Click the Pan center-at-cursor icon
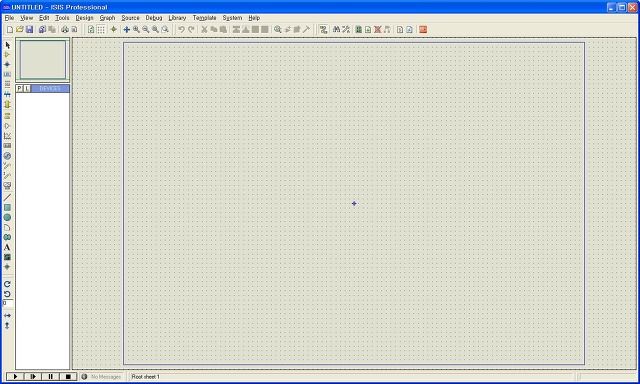 127,29
